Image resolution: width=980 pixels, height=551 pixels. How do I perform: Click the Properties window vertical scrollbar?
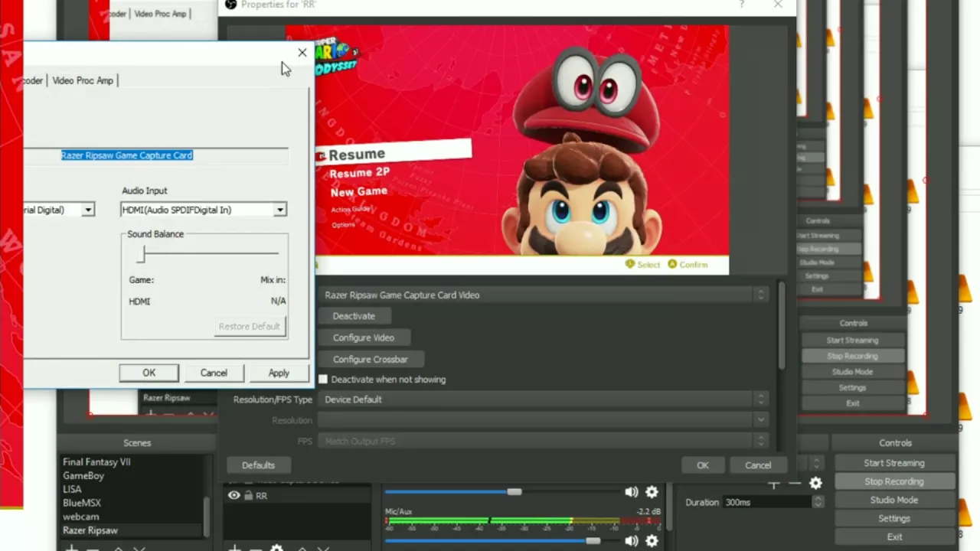coord(782,326)
